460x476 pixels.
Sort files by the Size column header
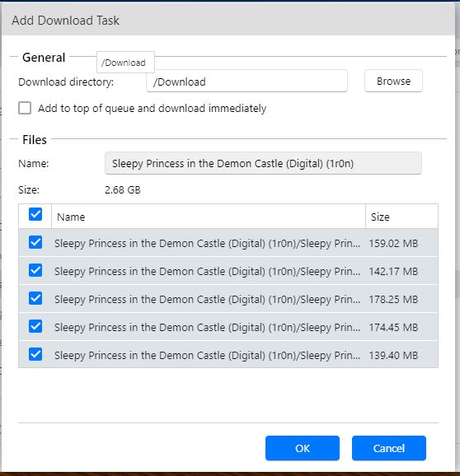401,217
